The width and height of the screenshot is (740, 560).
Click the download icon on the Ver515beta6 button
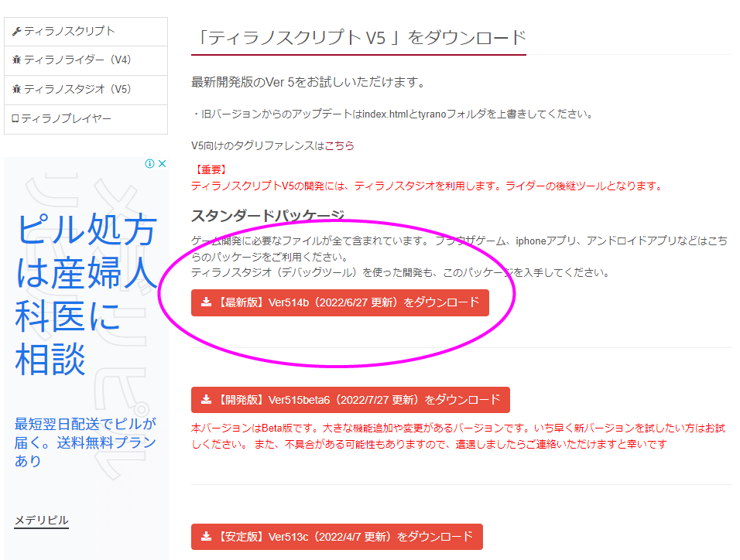coord(206,400)
